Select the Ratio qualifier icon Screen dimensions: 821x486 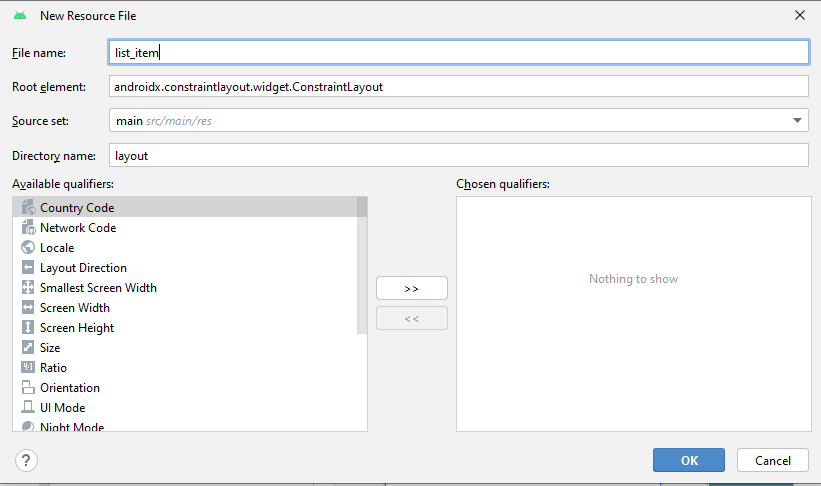pyautogui.click(x=28, y=368)
